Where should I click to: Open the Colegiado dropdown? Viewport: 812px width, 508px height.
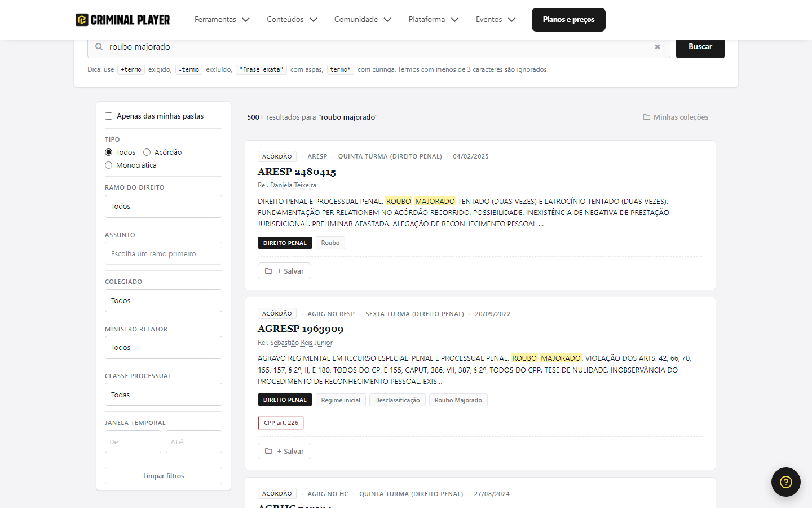pos(164,301)
